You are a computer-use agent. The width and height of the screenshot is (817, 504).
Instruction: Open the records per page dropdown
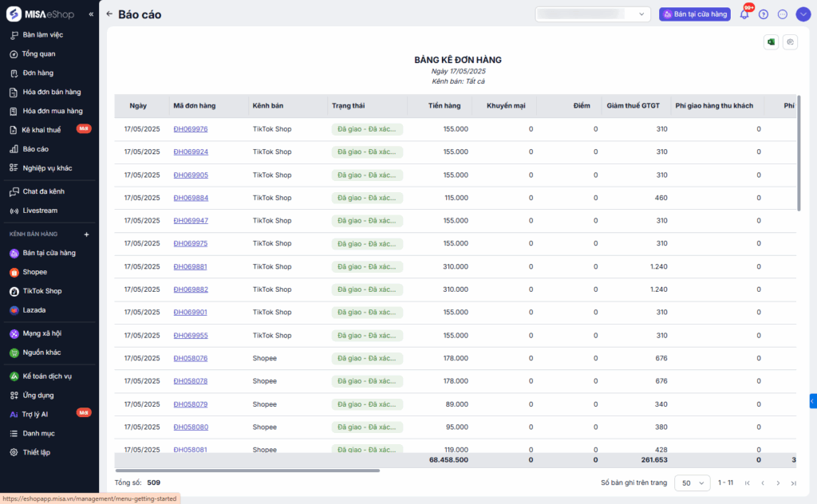point(692,482)
